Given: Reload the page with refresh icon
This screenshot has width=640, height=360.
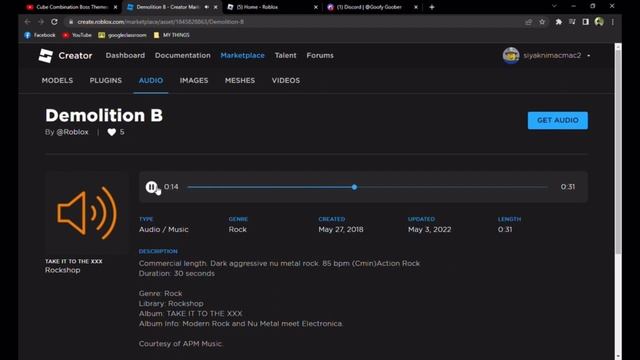Looking at the screenshot, I should [x=54, y=22].
